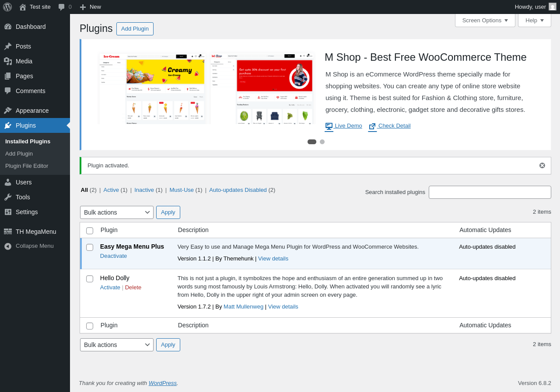
Task: Focus the Search installed plugins field
Action: click(490, 192)
